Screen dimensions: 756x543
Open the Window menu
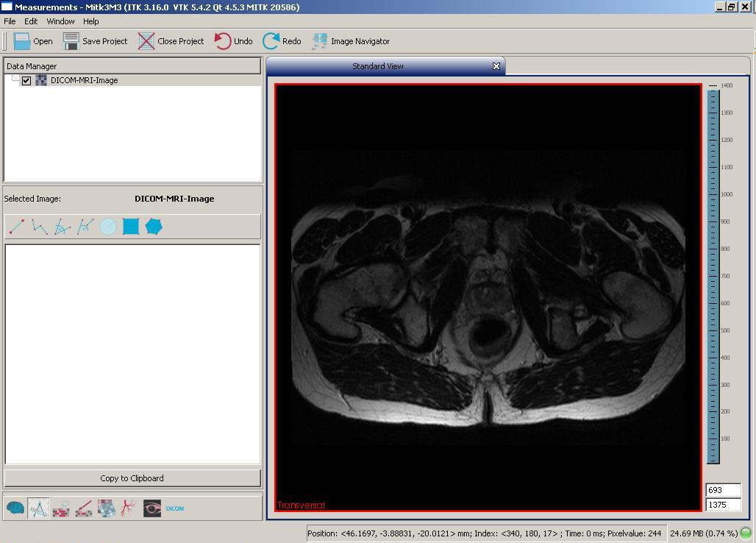point(60,21)
